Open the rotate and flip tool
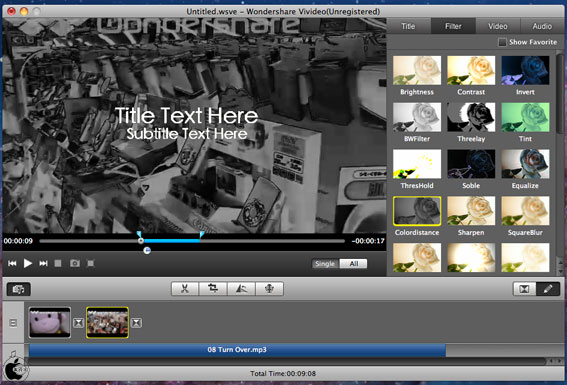Viewport: 567px width, 385px height. tap(241, 289)
